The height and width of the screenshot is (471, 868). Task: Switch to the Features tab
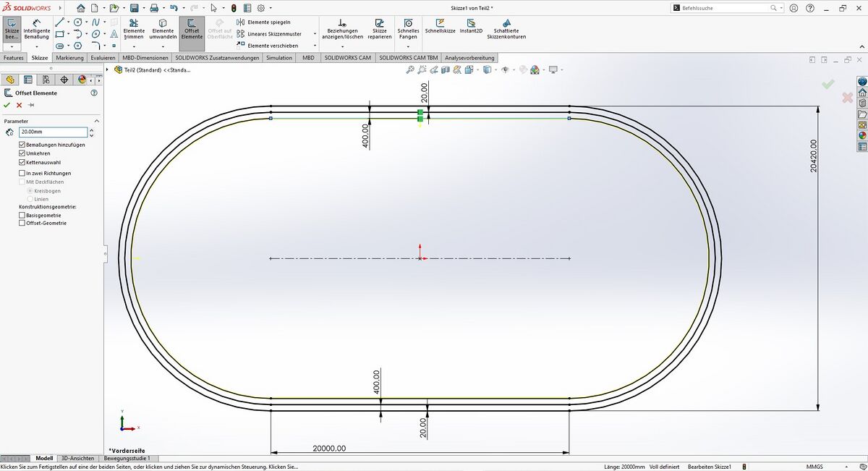click(14, 58)
